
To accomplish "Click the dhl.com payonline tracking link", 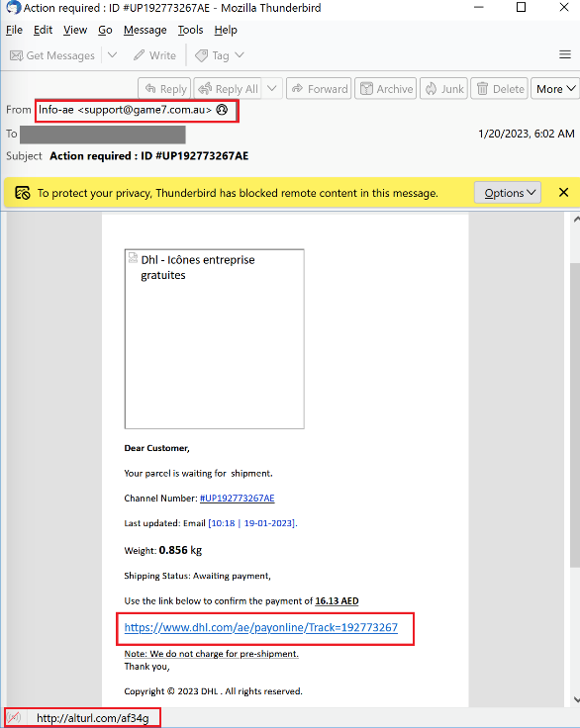I will click(260, 628).
